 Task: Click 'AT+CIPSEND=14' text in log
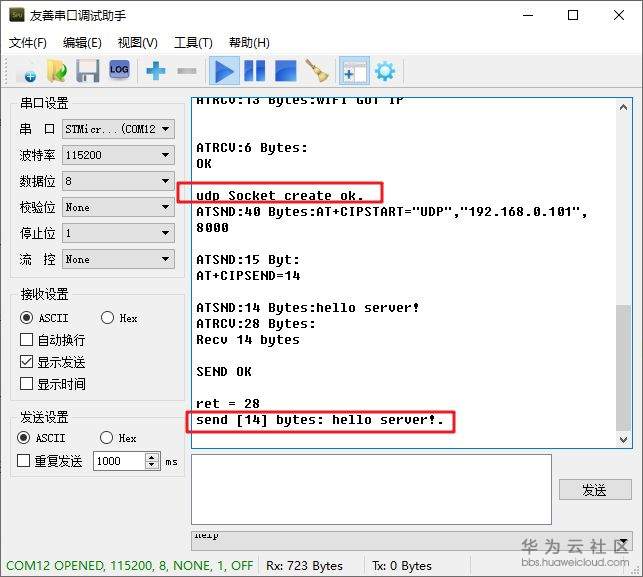coord(248,276)
